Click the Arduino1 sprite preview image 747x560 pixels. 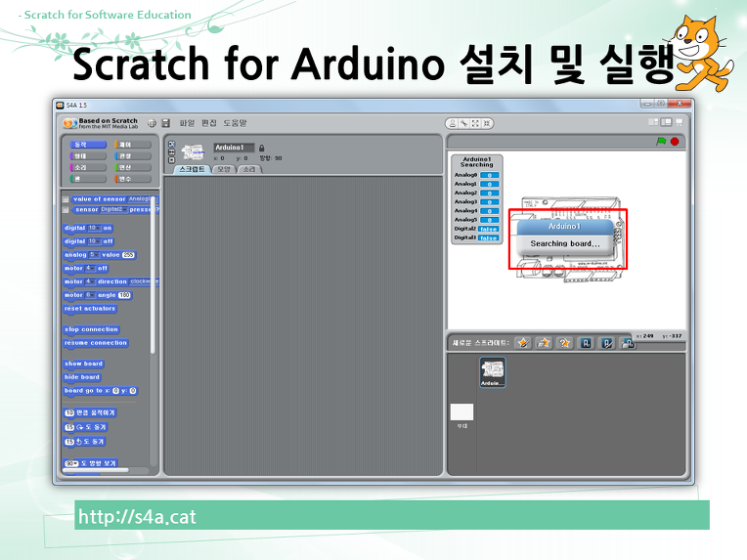tap(193, 152)
